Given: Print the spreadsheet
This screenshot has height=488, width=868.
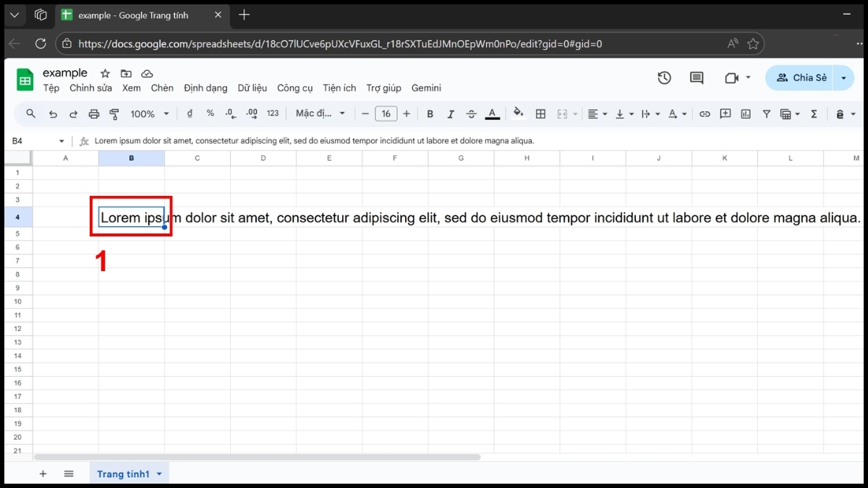Looking at the screenshot, I should point(93,114).
